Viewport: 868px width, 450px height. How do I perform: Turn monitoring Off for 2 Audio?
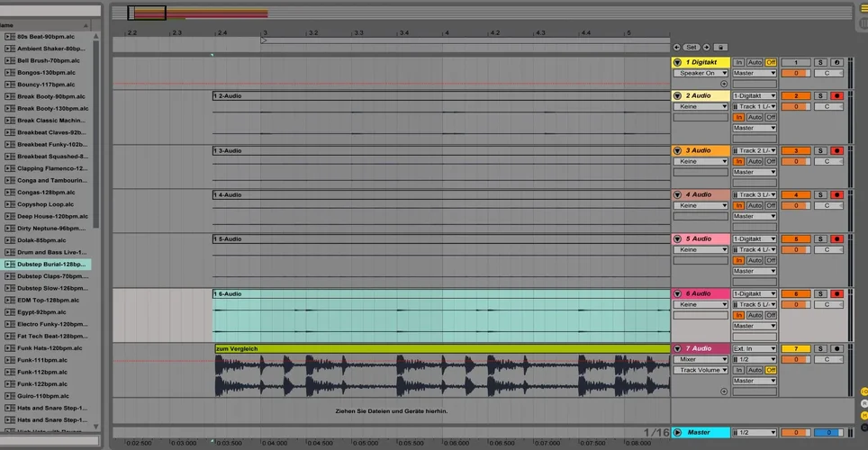click(771, 117)
